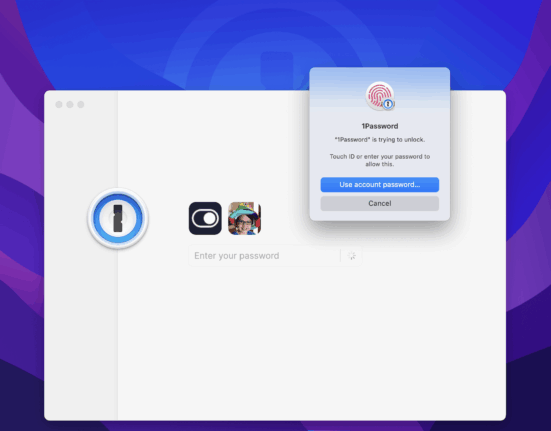The height and width of the screenshot is (431, 551).
Task: Select the dark toggle-switch account icon
Action: pos(205,218)
